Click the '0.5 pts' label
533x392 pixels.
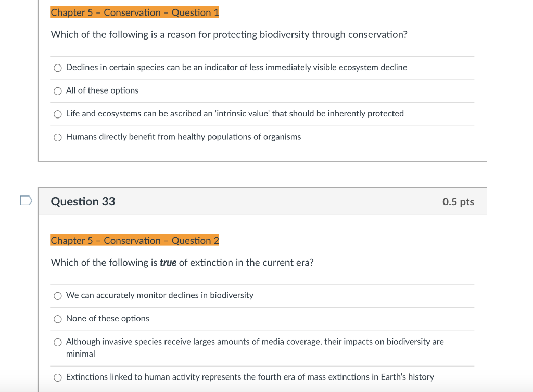coord(459,201)
